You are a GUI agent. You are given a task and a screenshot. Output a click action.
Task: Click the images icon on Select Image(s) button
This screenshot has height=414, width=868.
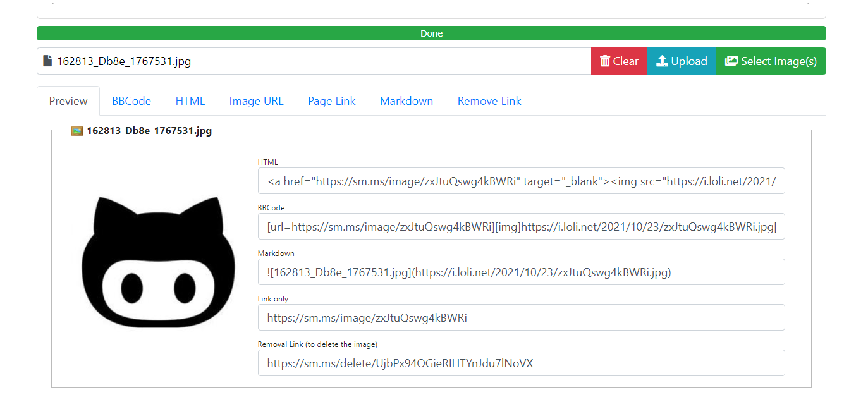click(731, 60)
